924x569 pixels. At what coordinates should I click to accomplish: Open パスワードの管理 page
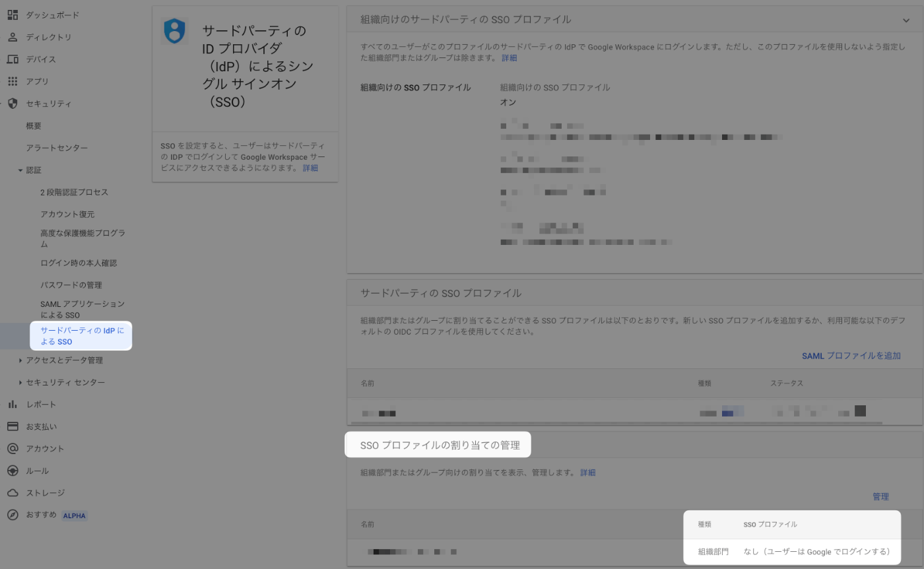(71, 285)
